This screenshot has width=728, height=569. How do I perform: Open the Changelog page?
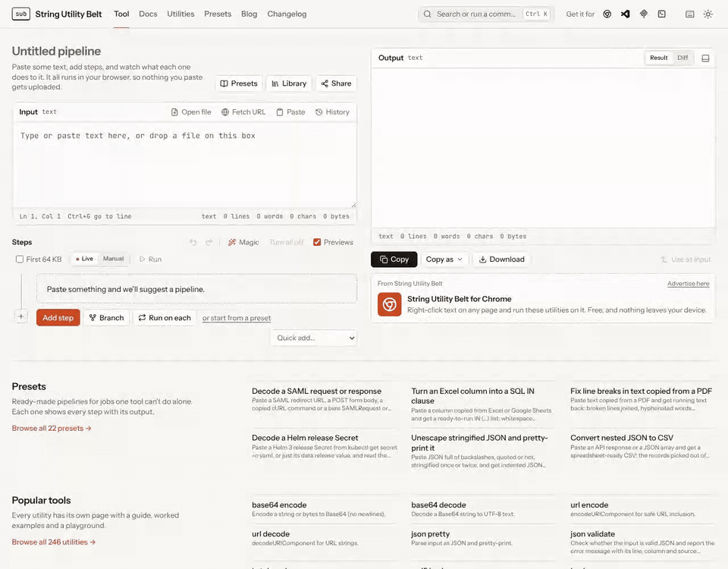tap(287, 14)
